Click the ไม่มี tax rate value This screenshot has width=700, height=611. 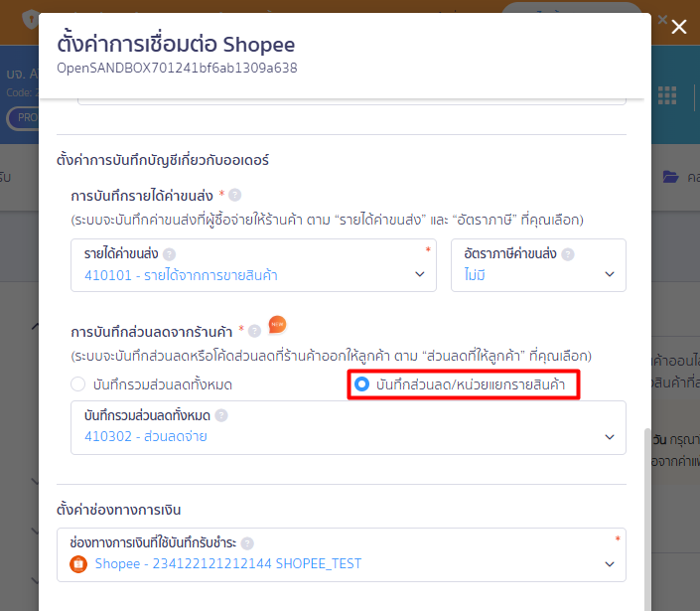pyautogui.click(x=475, y=275)
